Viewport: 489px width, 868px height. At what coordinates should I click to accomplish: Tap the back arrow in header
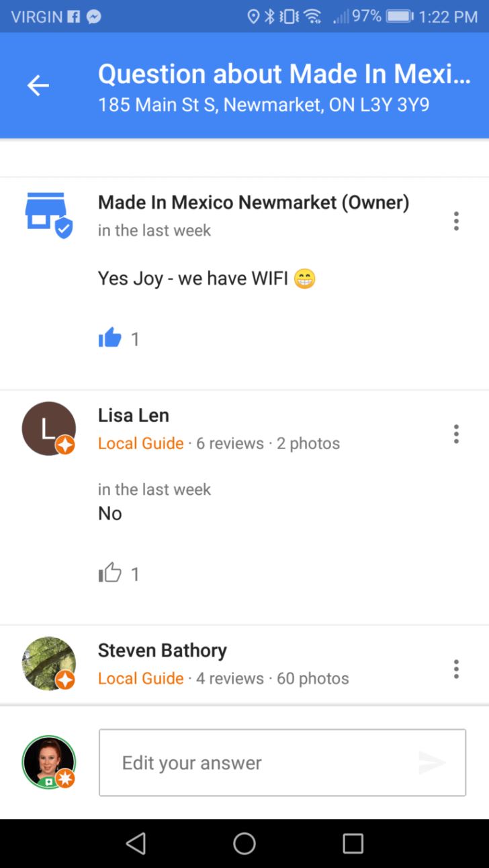click(x=38, y=85)
